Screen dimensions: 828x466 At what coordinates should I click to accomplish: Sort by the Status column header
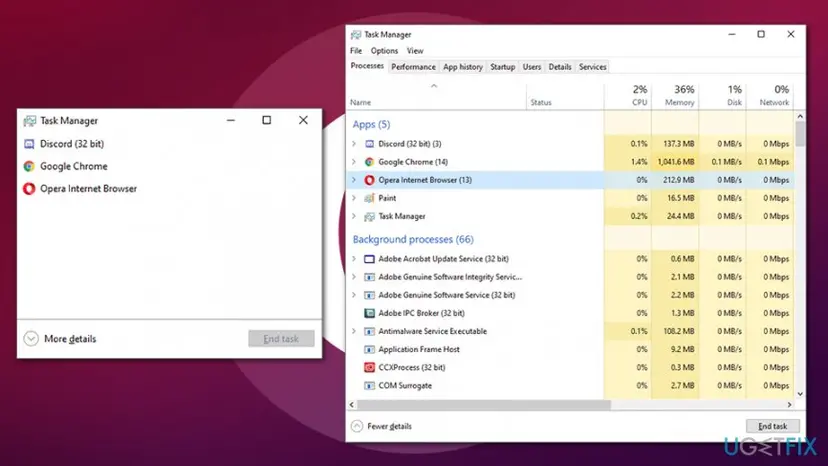pos(565,96)
